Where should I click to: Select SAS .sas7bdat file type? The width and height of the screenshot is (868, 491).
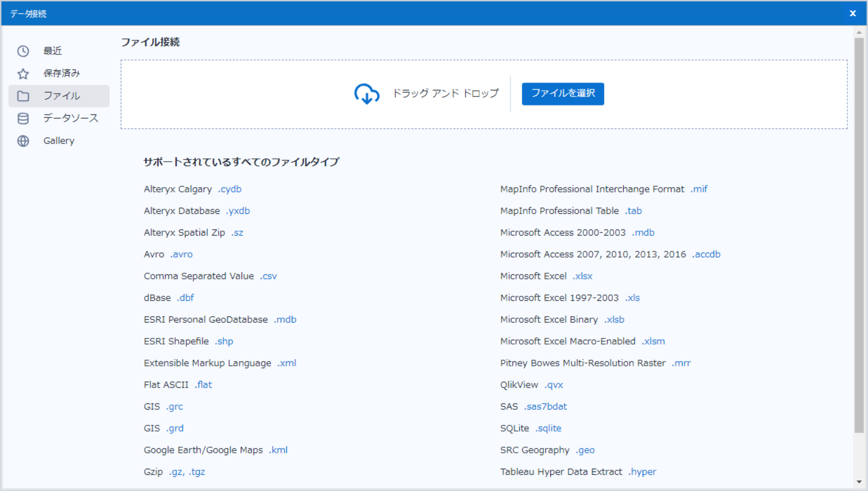pos(534,407)
